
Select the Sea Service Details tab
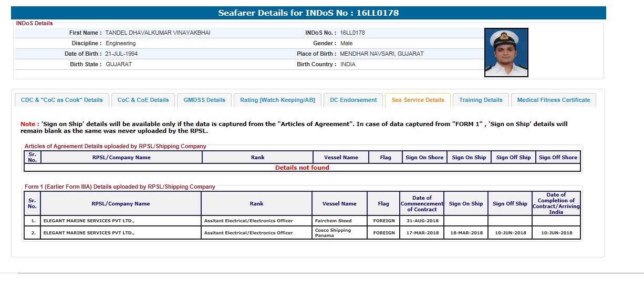(x=418, y=100)
